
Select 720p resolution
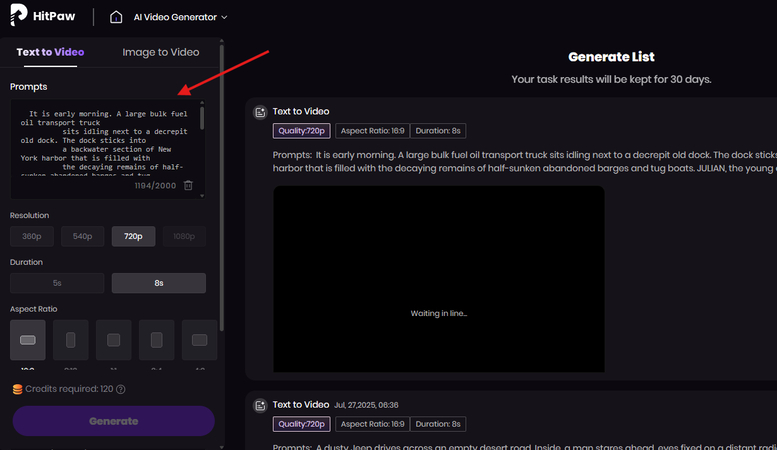[133, 236]
